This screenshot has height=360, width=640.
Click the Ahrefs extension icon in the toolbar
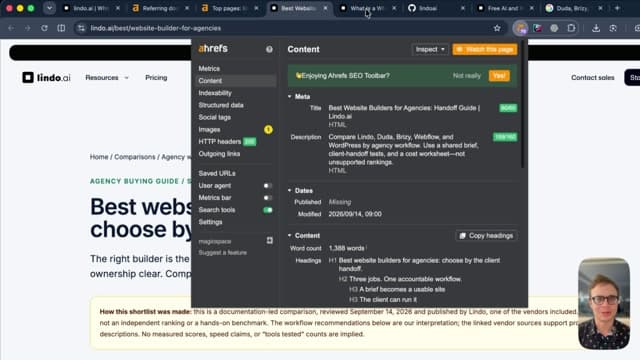tap(520, 28)
